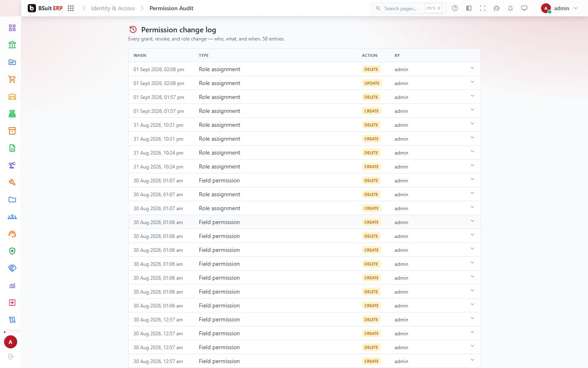Open the app launcher grid beside BSuit ERP
The image size is (588, 368).
(x=71, y=8)
